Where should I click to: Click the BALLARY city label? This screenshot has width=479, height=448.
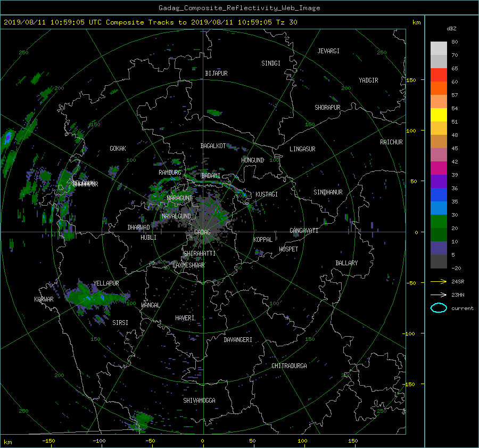click(346, 263)
